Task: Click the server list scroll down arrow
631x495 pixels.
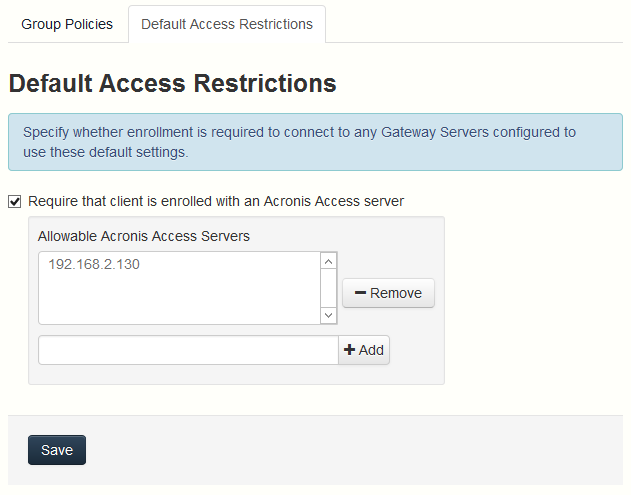Action: (328, 315)
